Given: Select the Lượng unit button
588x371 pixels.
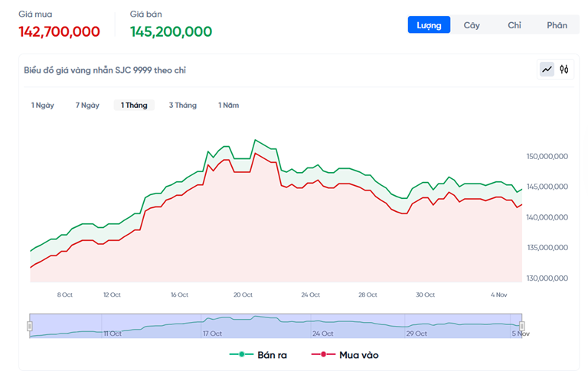Looking at the screenshot, I should pos(429,25).
